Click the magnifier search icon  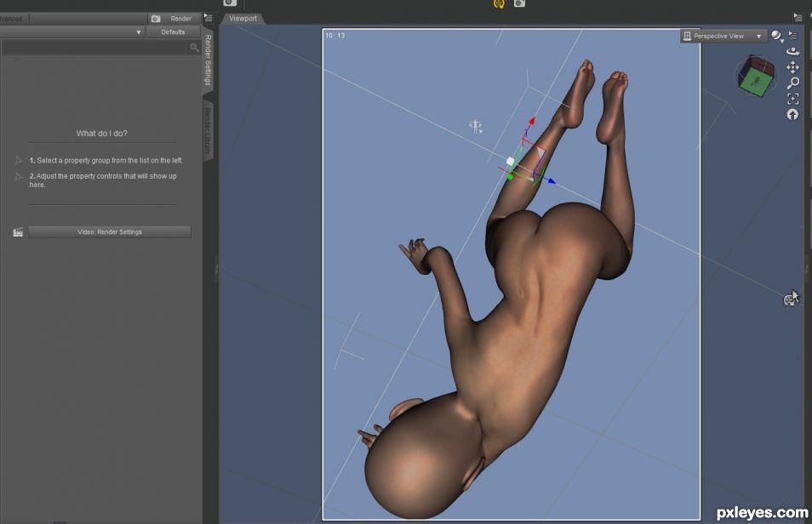point(194,48)
